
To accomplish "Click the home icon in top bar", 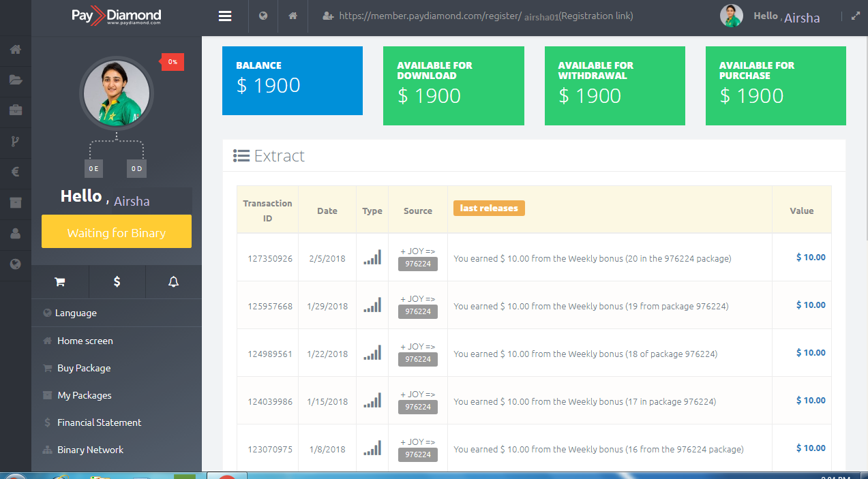I will [x=293, y=16].
